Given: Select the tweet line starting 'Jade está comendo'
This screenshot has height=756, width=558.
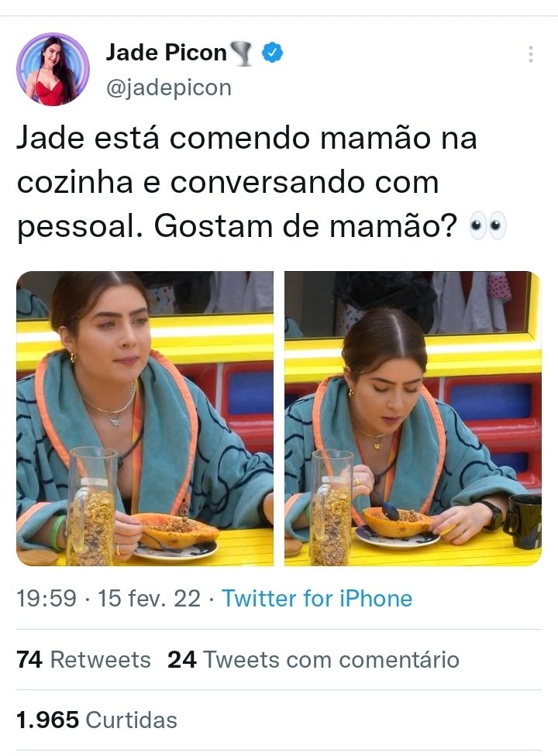Looking at the screenshot, I should click(x=246, y=139).
